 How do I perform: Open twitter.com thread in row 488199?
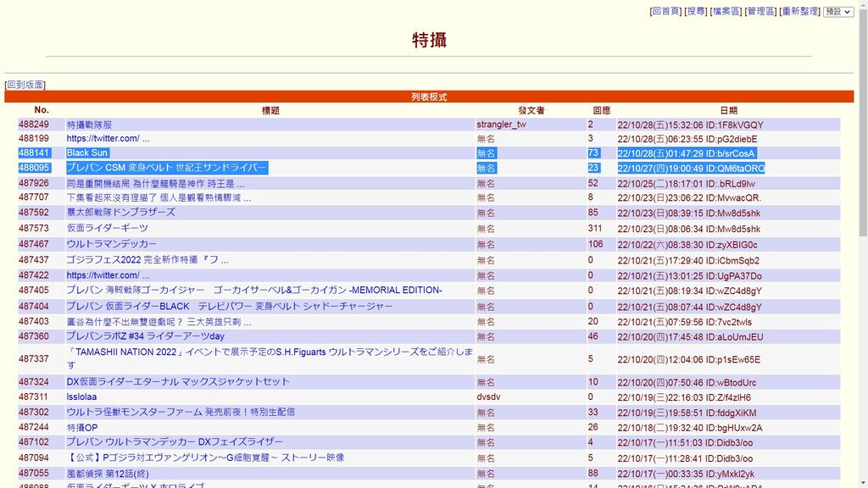click(x=108, y=138)
